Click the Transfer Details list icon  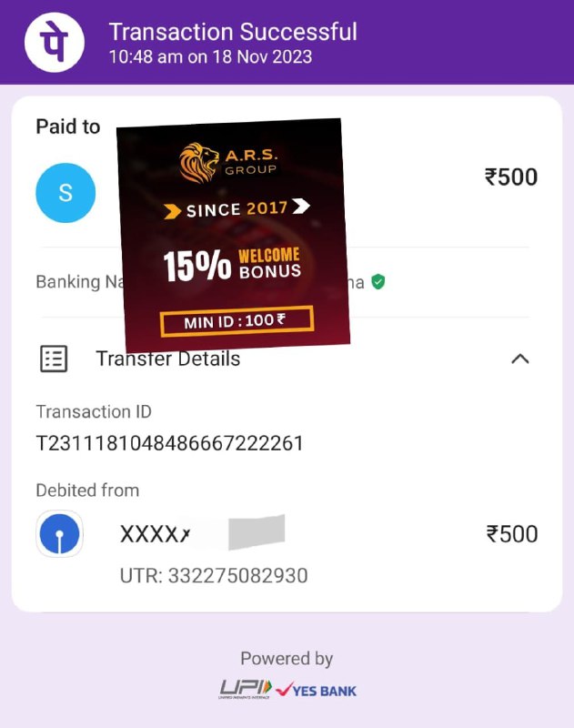[54, 359]
